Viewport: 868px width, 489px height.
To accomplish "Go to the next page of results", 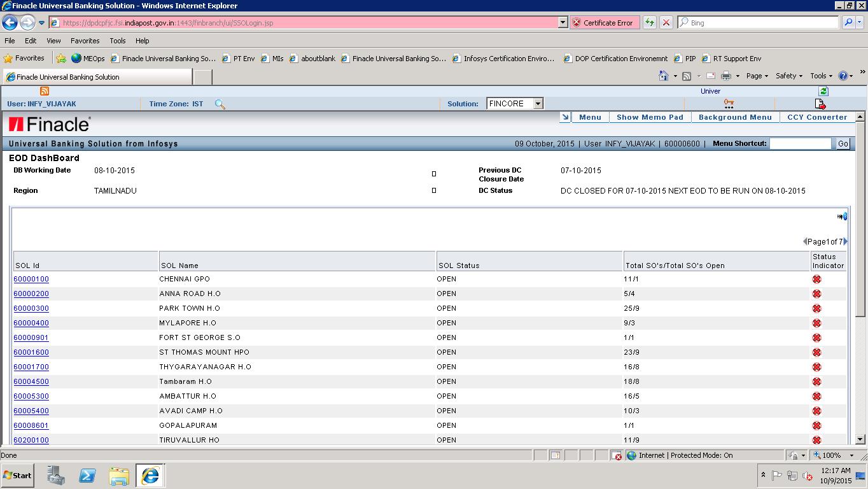I will [845, 241].
